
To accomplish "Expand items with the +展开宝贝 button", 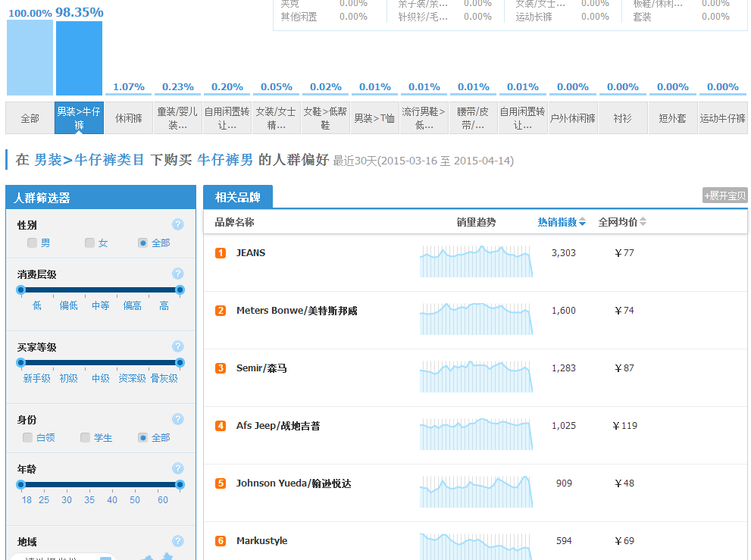I will [725, 196].
